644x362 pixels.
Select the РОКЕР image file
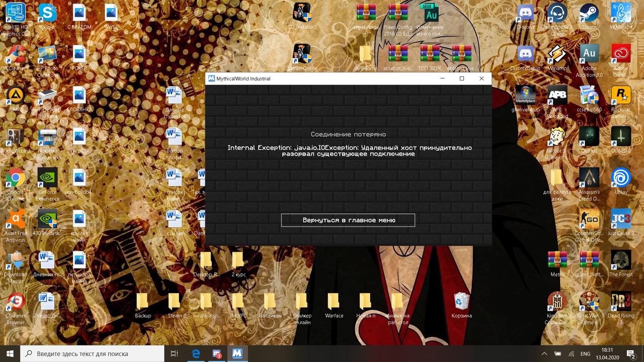[79, 58]
